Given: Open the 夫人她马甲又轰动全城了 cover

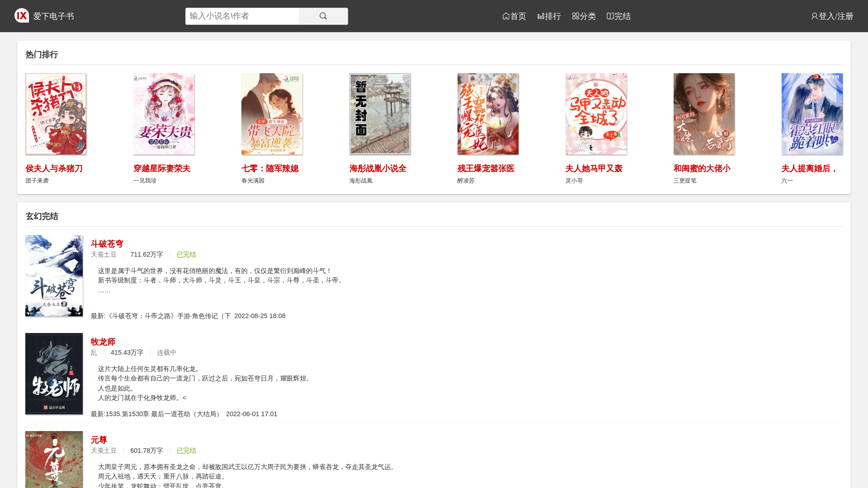Looking at the screenshot, I should 596,114.
